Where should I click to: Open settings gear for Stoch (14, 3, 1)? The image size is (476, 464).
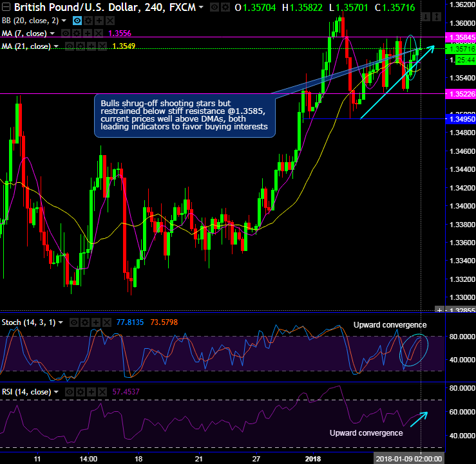click(x=85, y=322)
